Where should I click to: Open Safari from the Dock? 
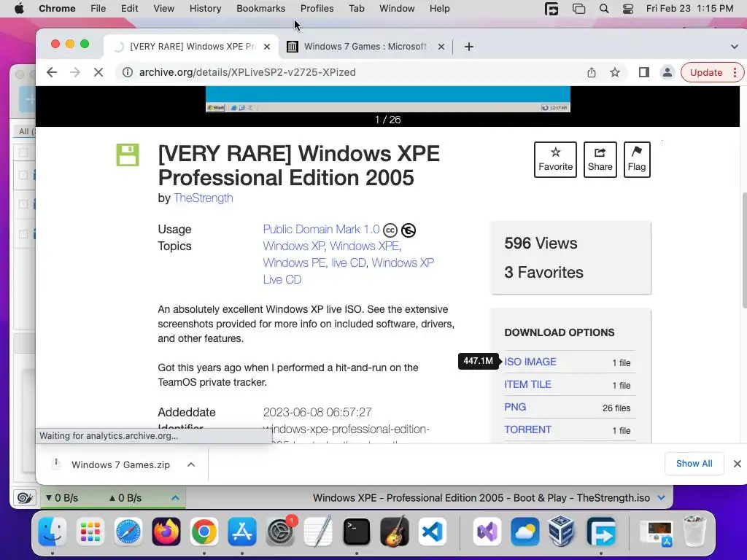(x=128, y=532)
